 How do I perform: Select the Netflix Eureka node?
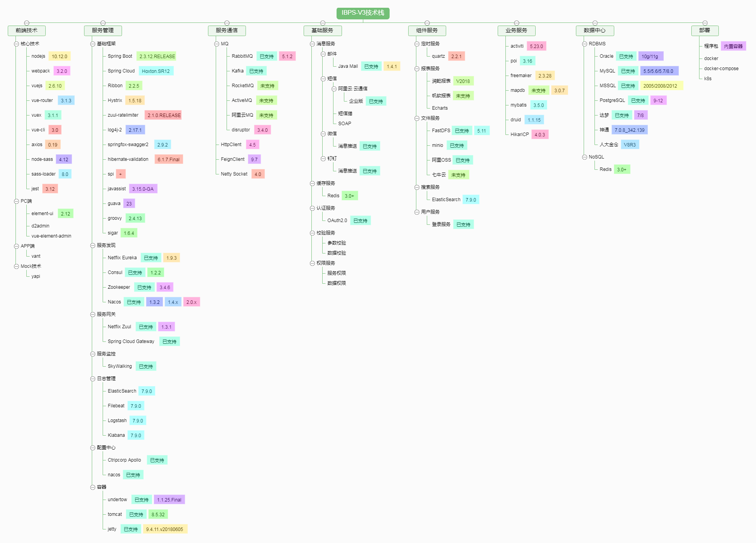[122, 258]
